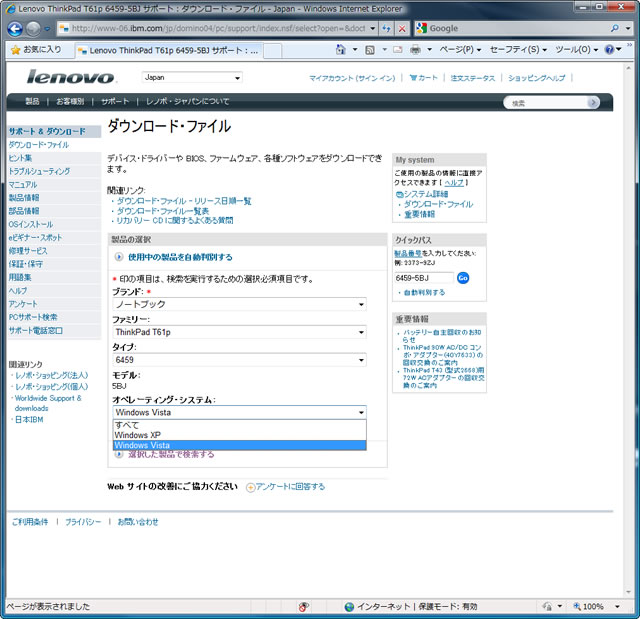Click the popup blocker icon in status bar

[x=304, y=607]
